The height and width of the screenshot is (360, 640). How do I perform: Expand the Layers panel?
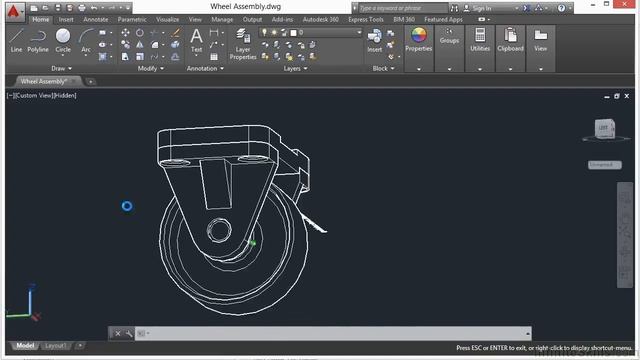tap(296, 68)
